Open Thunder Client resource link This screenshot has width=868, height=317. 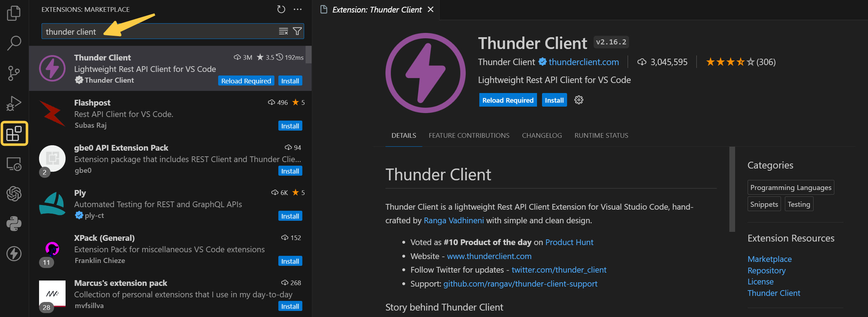click(x=773, y=293)
